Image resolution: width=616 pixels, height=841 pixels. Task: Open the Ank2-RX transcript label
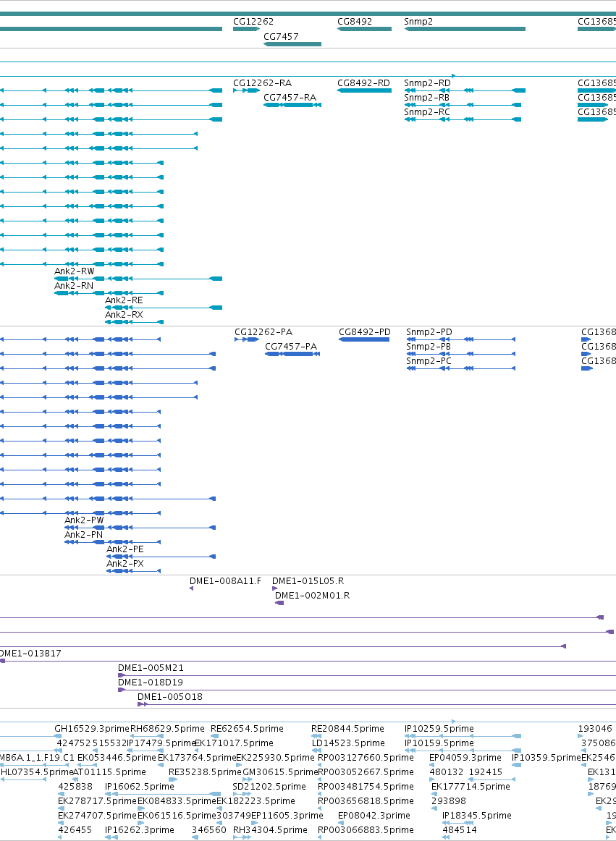pyautogui.click(x=124, y=315)
